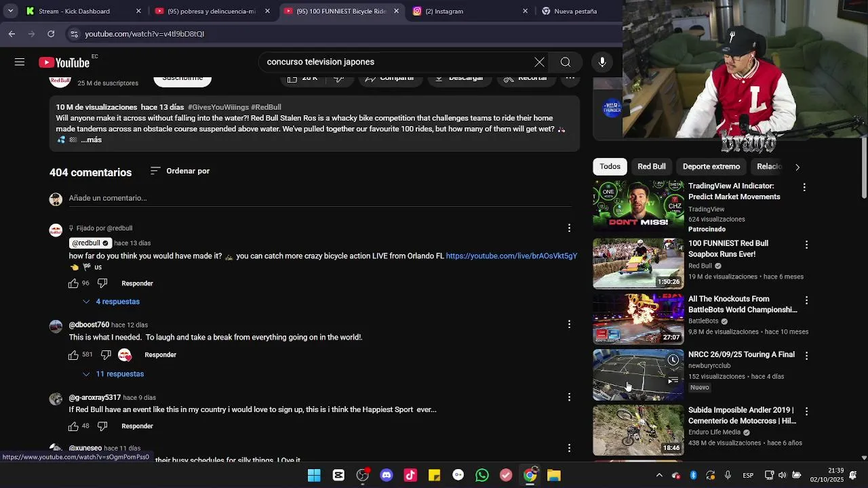Image resolution: width=868 pixels, height=488 pixels.
Task: Open menu for Subida Imposible Andler video
Action: [x=806, y=411]
